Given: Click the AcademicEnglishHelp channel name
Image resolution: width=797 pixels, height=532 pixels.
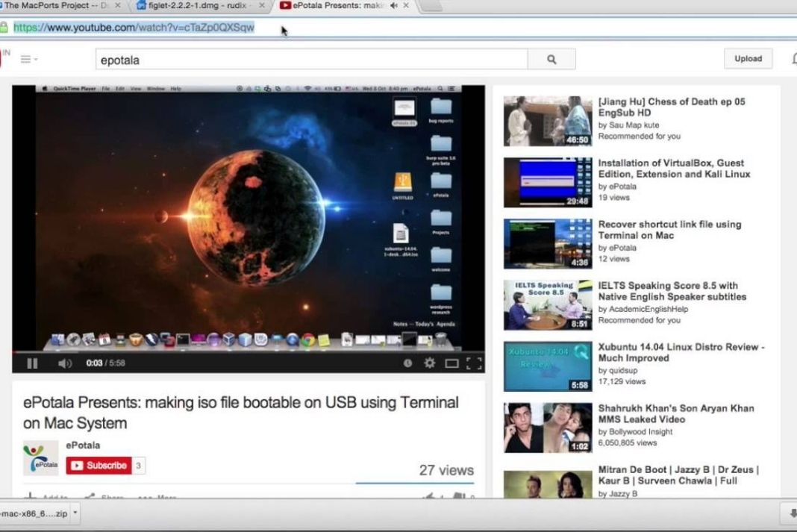Looking at the screenshot, I should click(x=648, y=309).
